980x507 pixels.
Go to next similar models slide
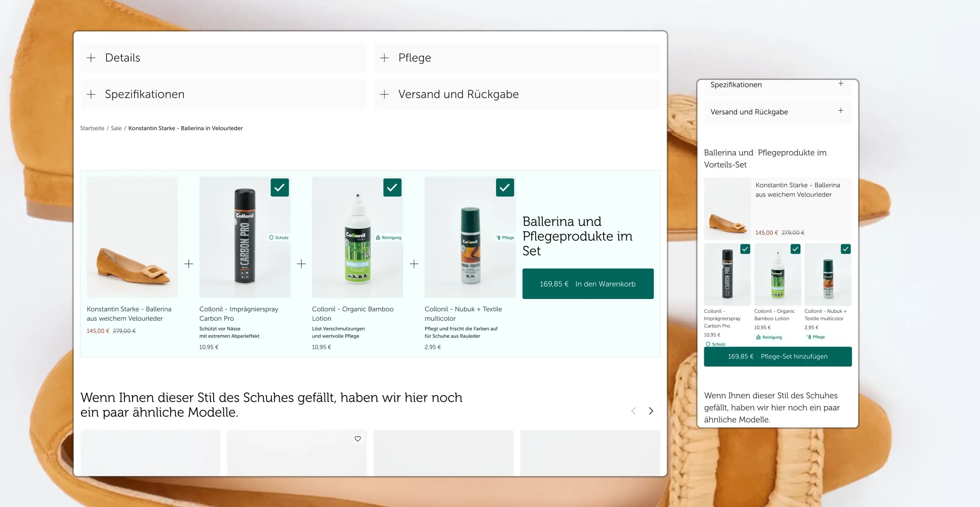click(651, 411)
